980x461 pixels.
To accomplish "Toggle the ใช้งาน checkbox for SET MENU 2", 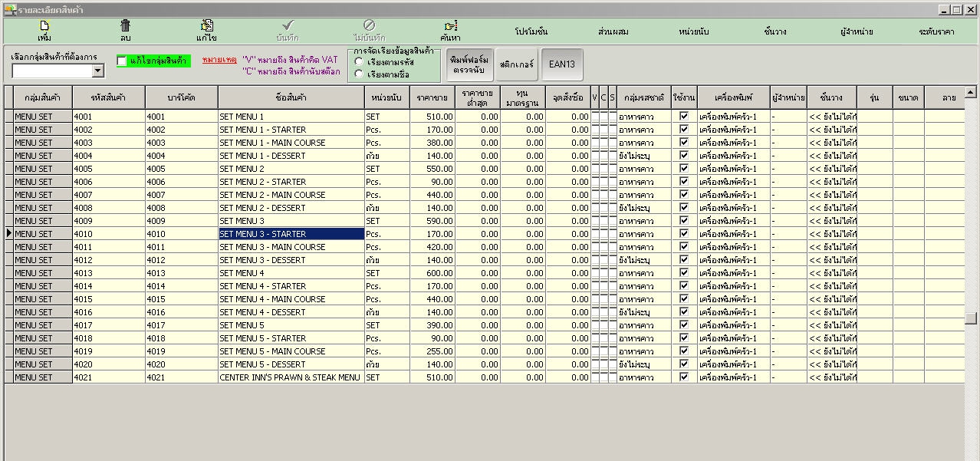I will (684, 169).
